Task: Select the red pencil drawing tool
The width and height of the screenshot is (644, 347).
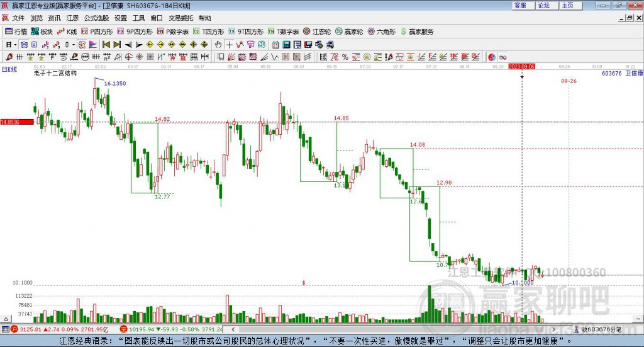Action: click(x=9, y=57)
